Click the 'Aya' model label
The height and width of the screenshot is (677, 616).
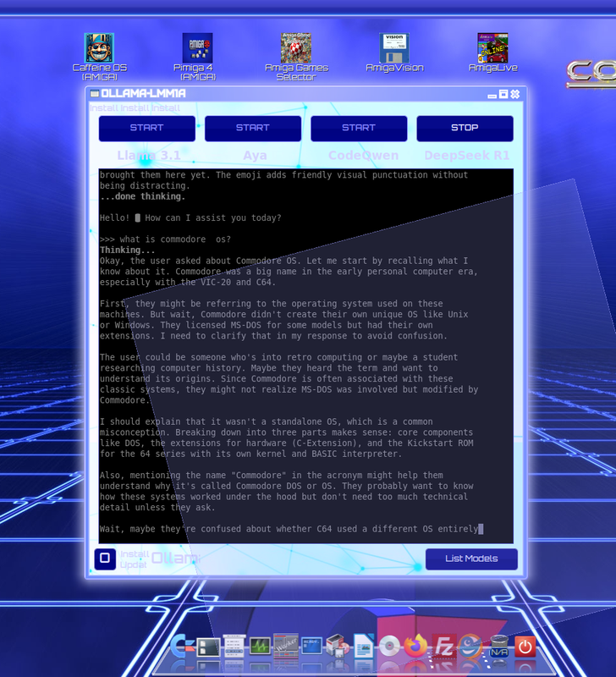pos(255,156)
